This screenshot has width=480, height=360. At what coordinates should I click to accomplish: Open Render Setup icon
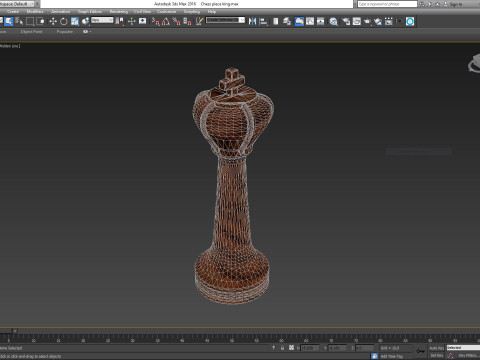(x=346, y=21)
